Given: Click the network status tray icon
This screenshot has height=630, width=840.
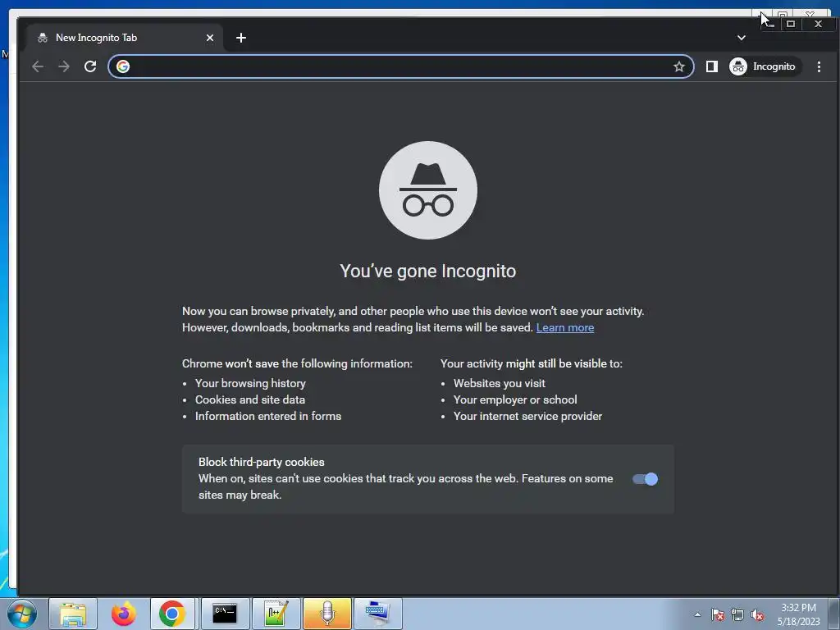Looking at the screenshot, I should point(737,614).
